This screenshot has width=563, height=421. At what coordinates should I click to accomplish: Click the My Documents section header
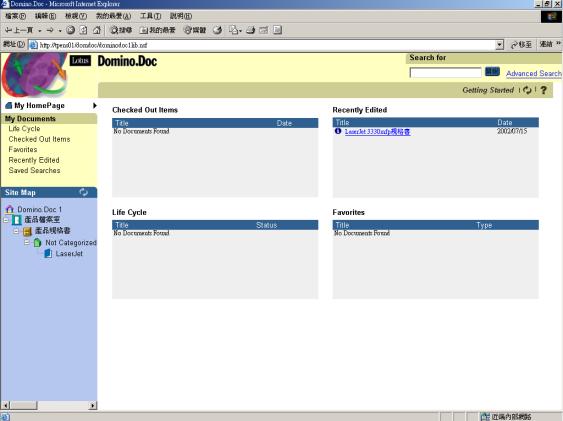click(49, 119)
